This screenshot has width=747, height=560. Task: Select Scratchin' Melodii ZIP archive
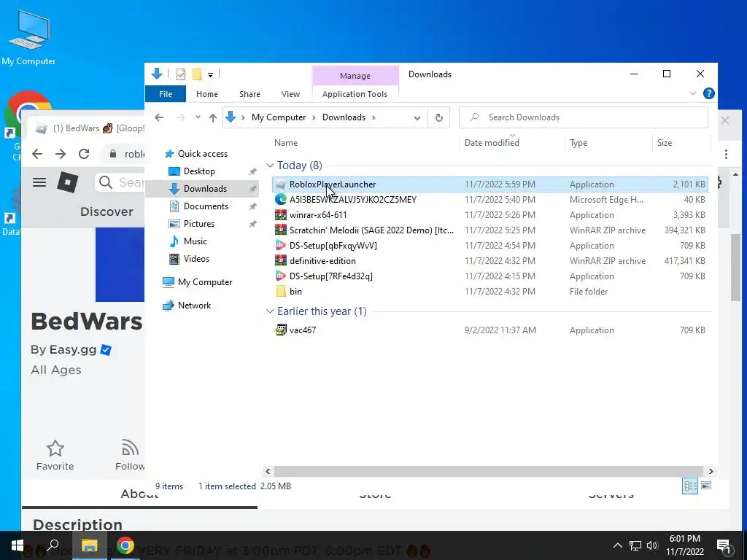pyautogui.click(x=490, y=230)
